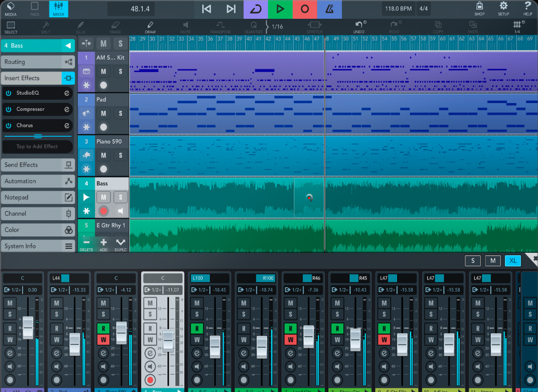Click the 118.0 BPM tempo display

398,9
